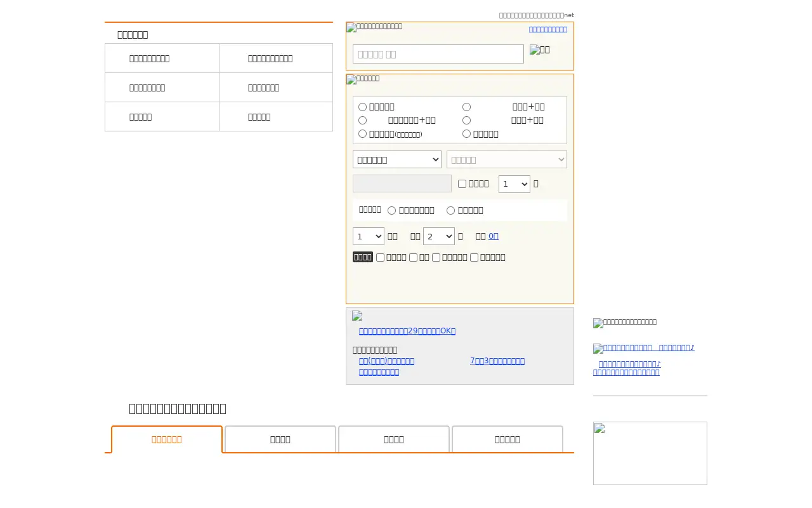Open the enabled dropdown below the radio group
Screen dimensions: 812x508
[x=397, y=159]
